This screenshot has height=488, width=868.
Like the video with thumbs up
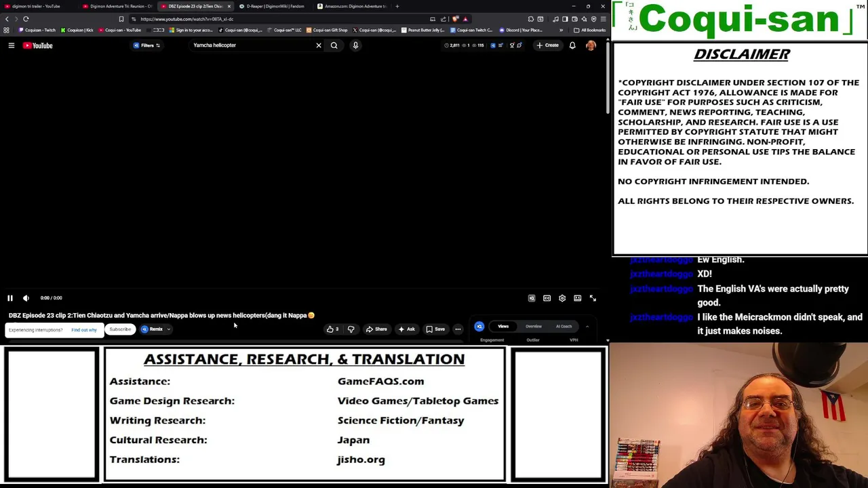tap(332, 329)
